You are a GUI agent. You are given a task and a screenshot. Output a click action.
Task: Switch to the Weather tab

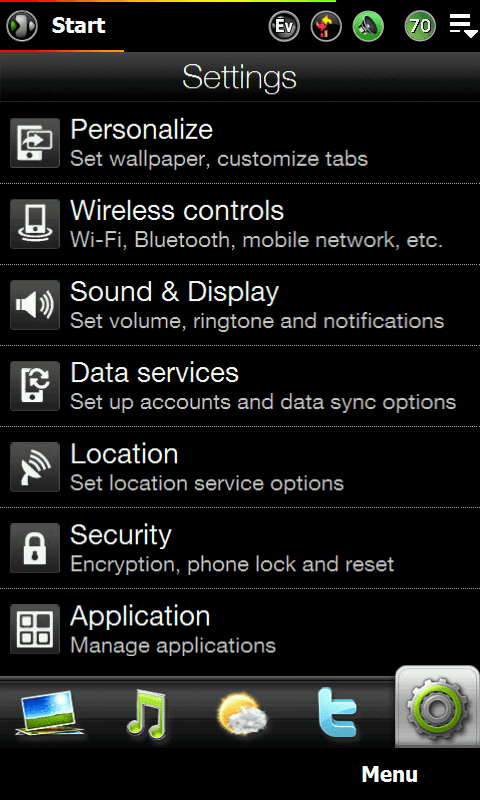[242, 714]
